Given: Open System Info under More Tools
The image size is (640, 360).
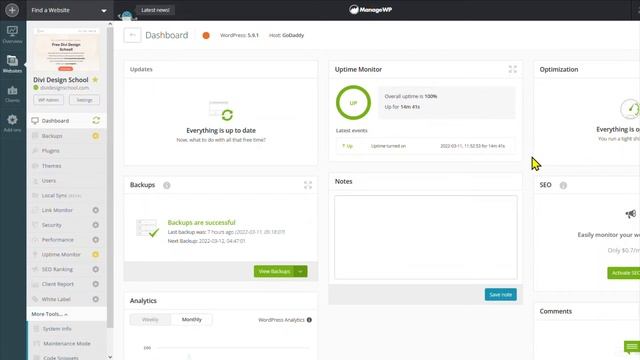Looking at the screenshot, I should point(57,329).
